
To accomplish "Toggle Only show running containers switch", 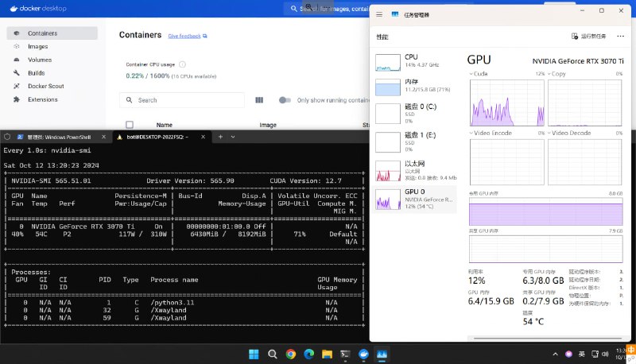I will (285, 100).
